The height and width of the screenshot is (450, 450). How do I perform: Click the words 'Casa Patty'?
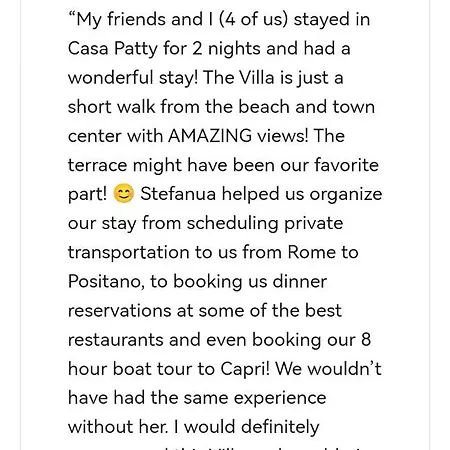(112, 49)
